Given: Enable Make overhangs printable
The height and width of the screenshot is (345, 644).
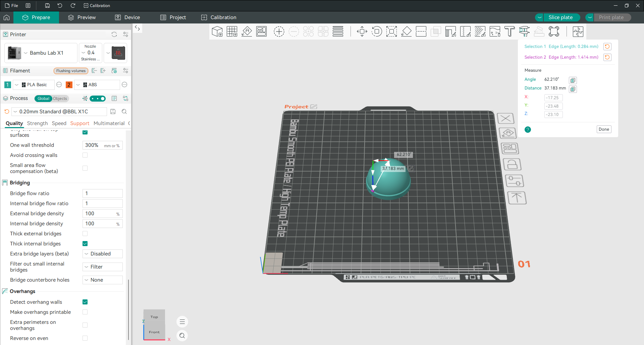Looking at the screenshot, I should (x=85, y=312).
